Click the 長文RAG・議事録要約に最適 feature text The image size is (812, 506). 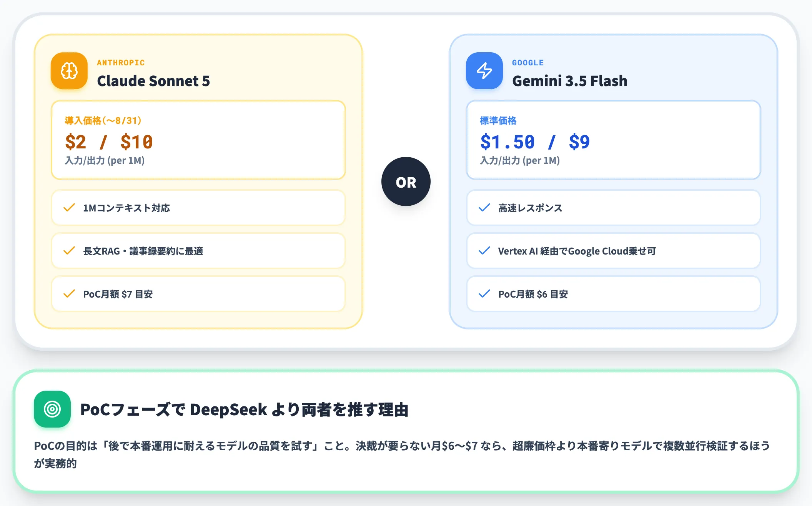143,251
